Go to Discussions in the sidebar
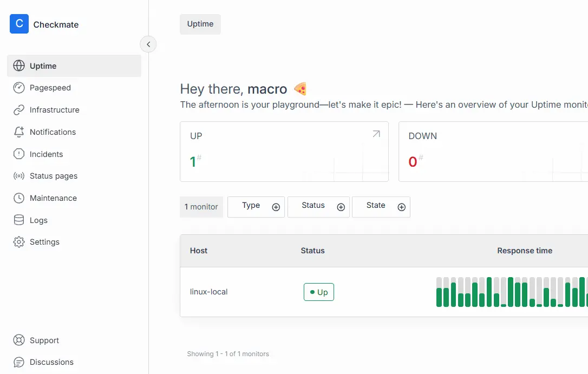The image size is (588, 374). pyautogui.click(x=51, y=362)
